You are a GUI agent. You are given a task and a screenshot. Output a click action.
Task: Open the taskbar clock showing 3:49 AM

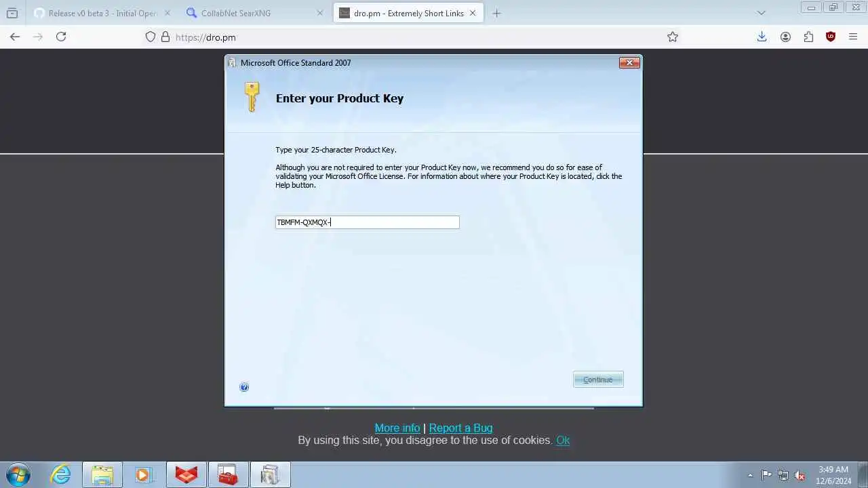[833, 474]
